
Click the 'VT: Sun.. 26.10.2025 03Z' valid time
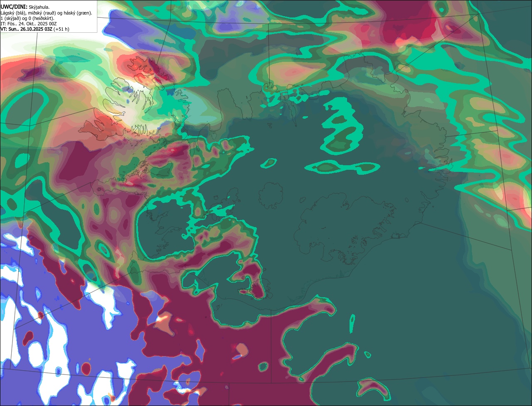[26, 29]
